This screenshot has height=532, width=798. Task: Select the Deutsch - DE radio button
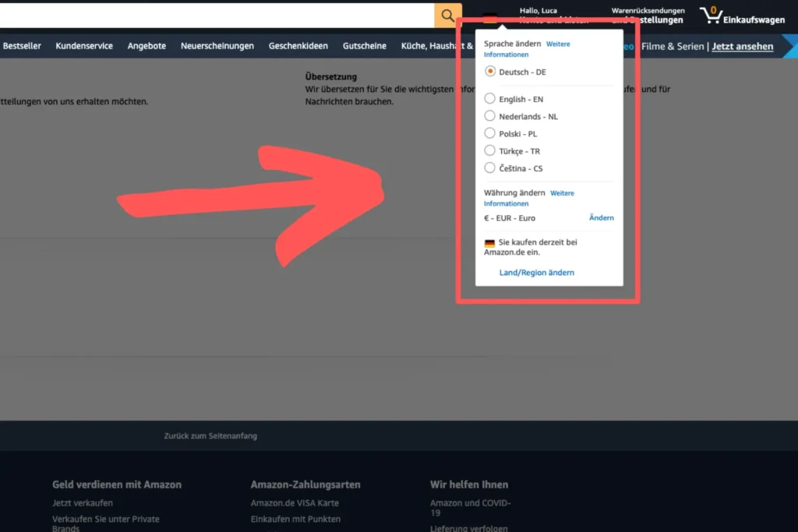point(490,72)
